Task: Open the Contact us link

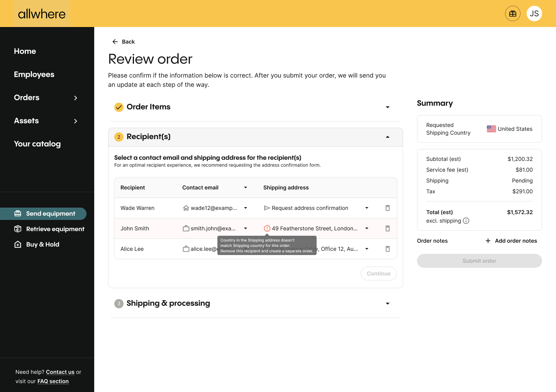Action: click(60, 372)
